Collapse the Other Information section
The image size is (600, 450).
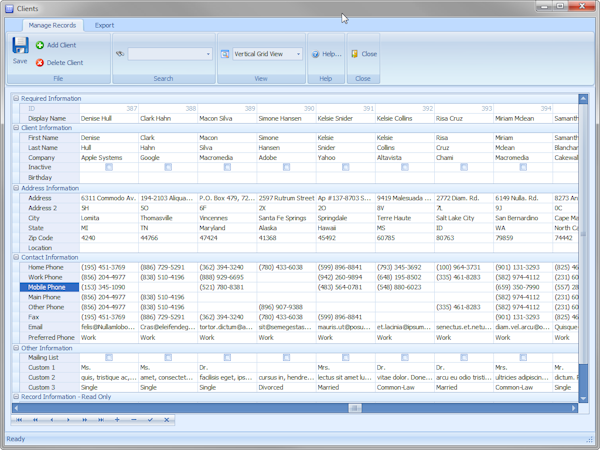tap(16, 348)
